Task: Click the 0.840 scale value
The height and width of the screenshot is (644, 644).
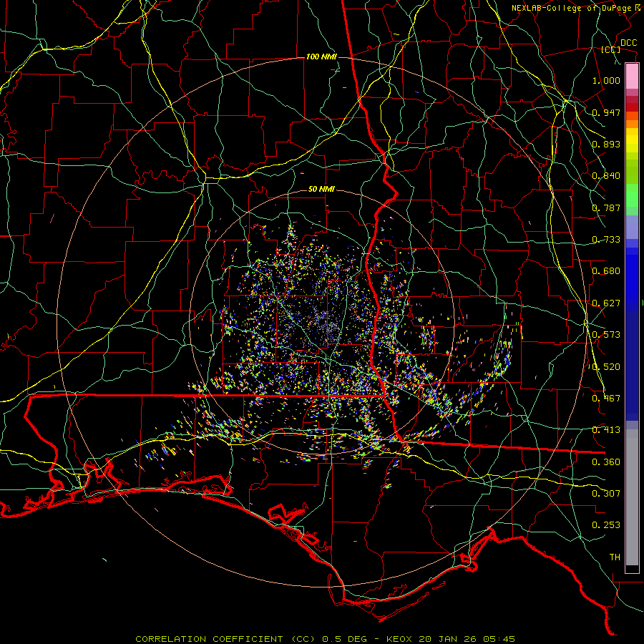Action: [606, 176]
